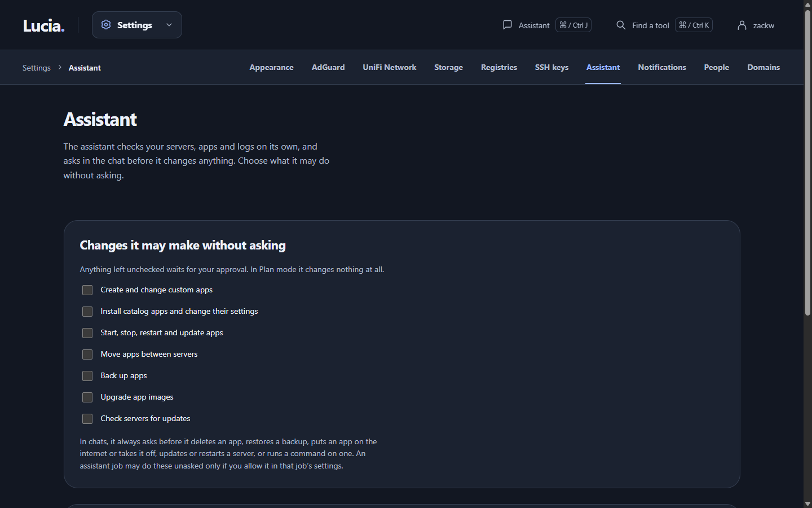Click the 'Assistant' page title
Viewport: 812px width, 508px height.
100,119
